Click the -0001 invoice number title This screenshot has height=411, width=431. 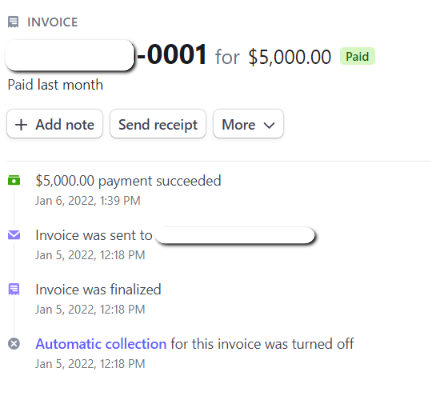(172, 55)
